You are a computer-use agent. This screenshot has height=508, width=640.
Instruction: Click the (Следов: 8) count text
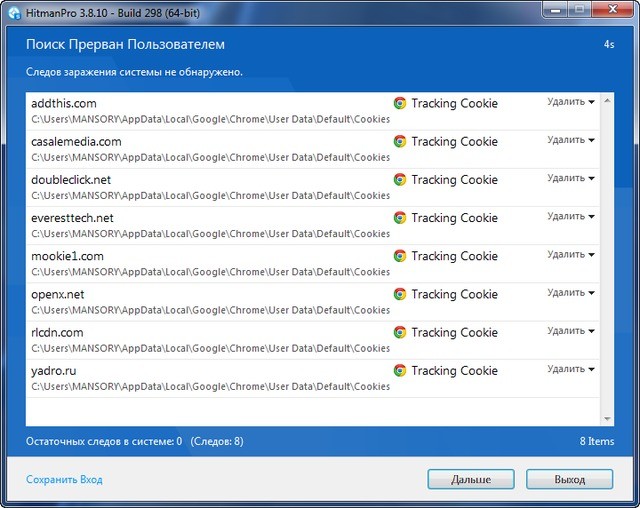(217, 441)
